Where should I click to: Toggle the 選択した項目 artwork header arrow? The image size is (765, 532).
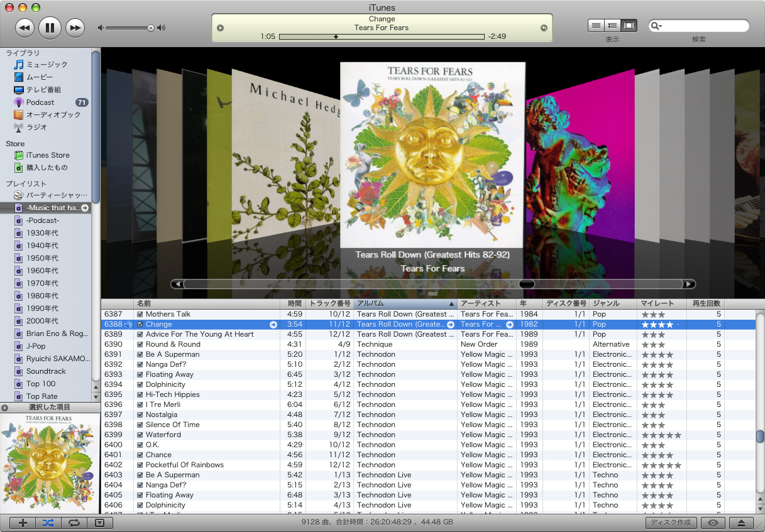5,408
